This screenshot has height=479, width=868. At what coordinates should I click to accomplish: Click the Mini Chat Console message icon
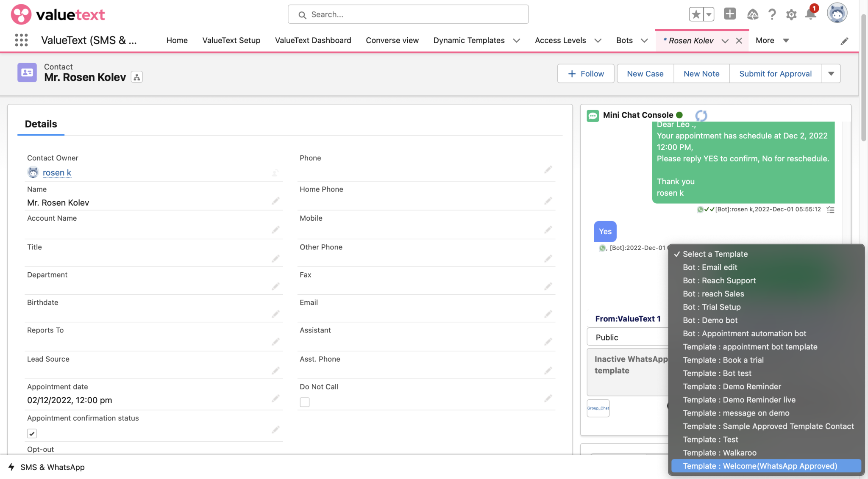pyautogui.click(x=593, y=116)
